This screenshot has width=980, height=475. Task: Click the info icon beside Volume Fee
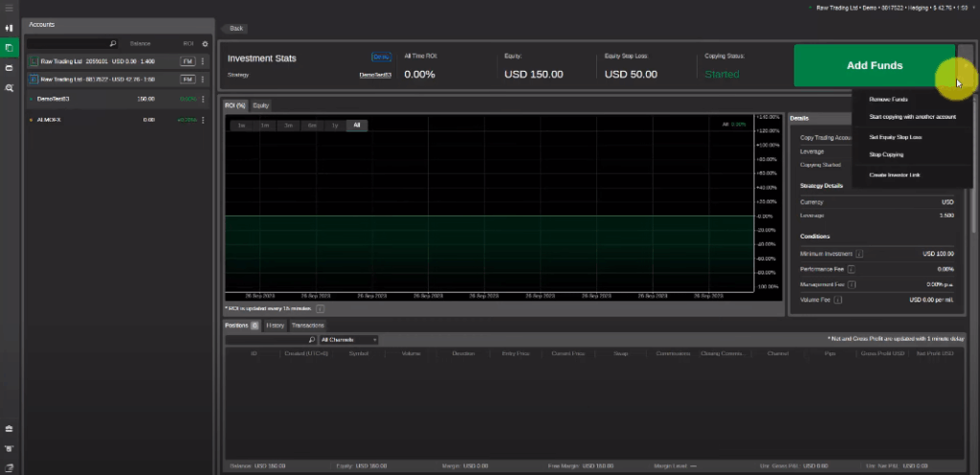(838, 300)
